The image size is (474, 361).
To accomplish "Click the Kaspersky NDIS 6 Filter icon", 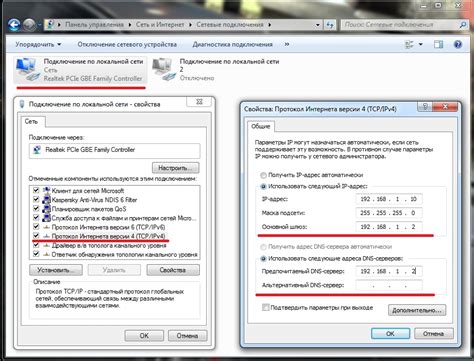I will [46, 200].
